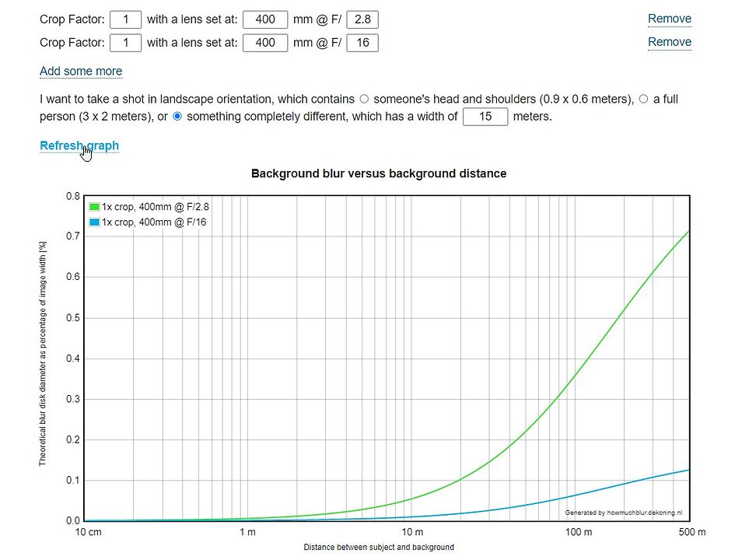Remove the 400mm F/2.8 lens row

[x=669, y=19]
